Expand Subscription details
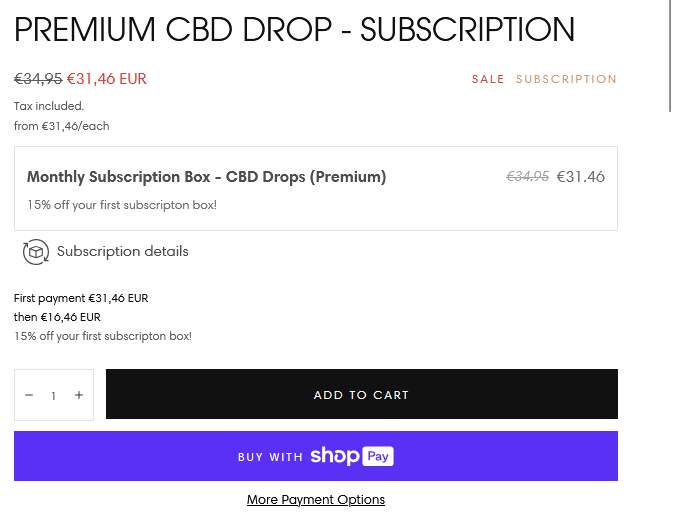673x527 pixels. (x=123, y=251)
